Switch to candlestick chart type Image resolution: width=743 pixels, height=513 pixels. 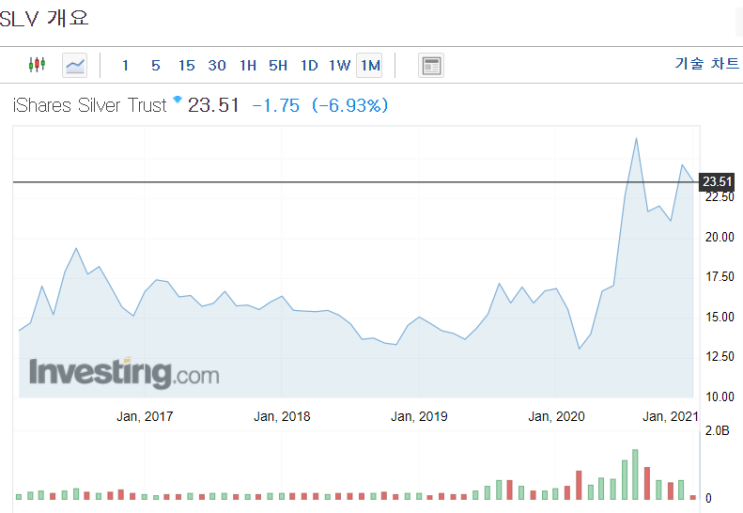pos(37,64)
